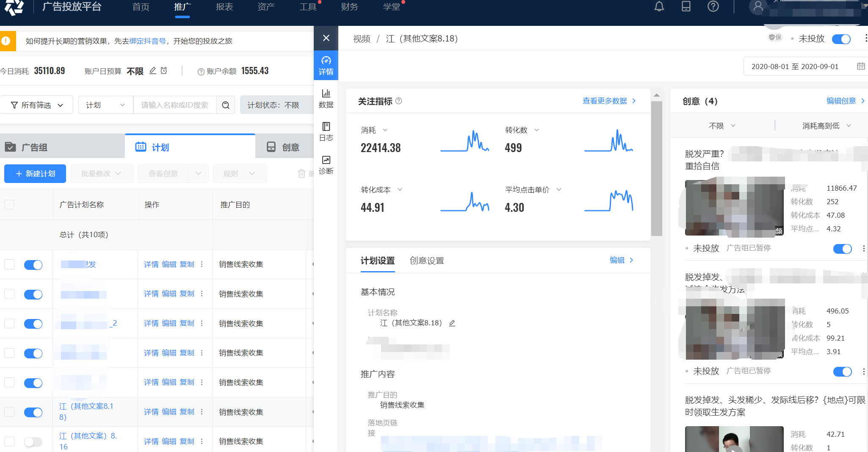The image size is (868, 452).
Task: Open the 数据 panel in the detail sidebar
Action: (x=326, y=98)
